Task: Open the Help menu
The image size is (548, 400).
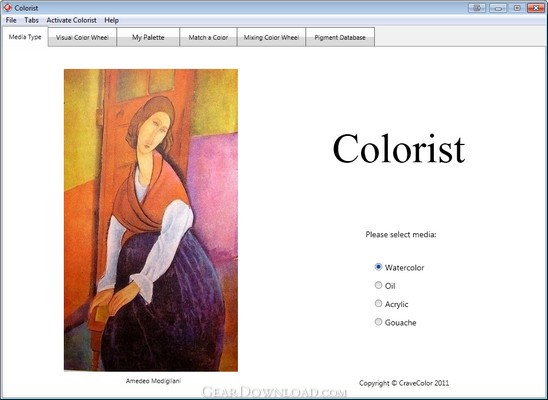Action: [x=111, y=20]
